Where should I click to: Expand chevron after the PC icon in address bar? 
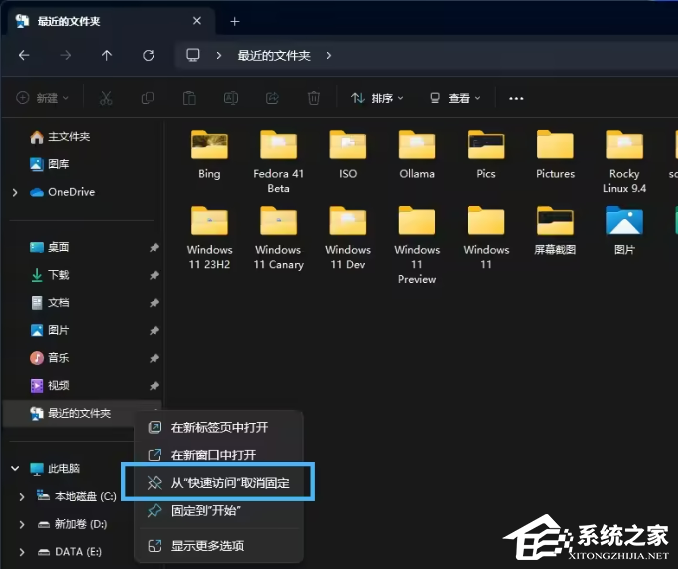coord(219,55)
